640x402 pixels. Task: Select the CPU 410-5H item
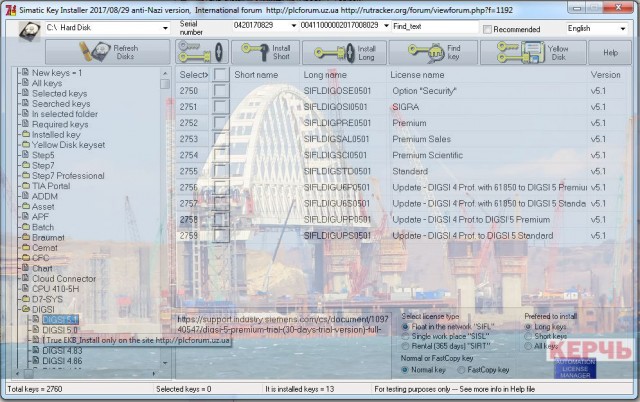(56, 289)
